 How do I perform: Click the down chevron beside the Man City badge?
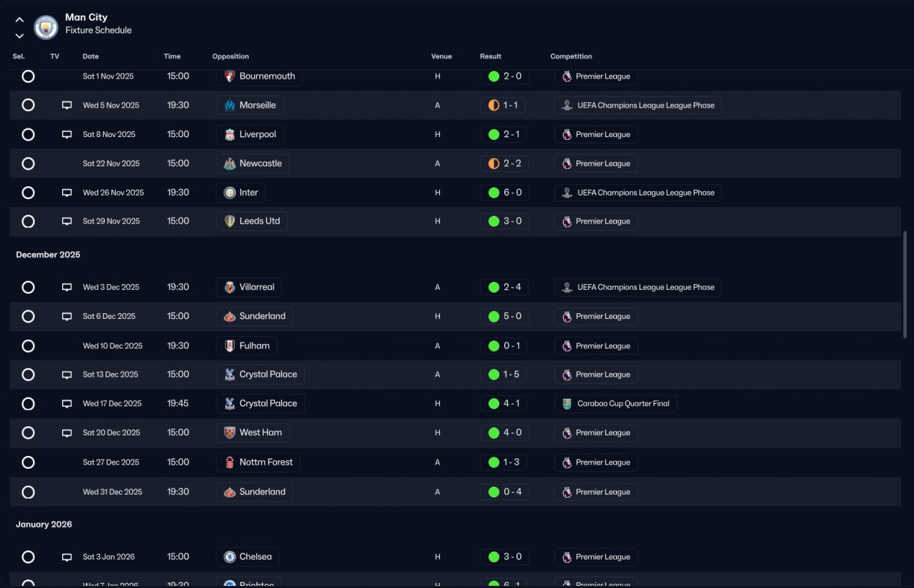coord(19,36)
